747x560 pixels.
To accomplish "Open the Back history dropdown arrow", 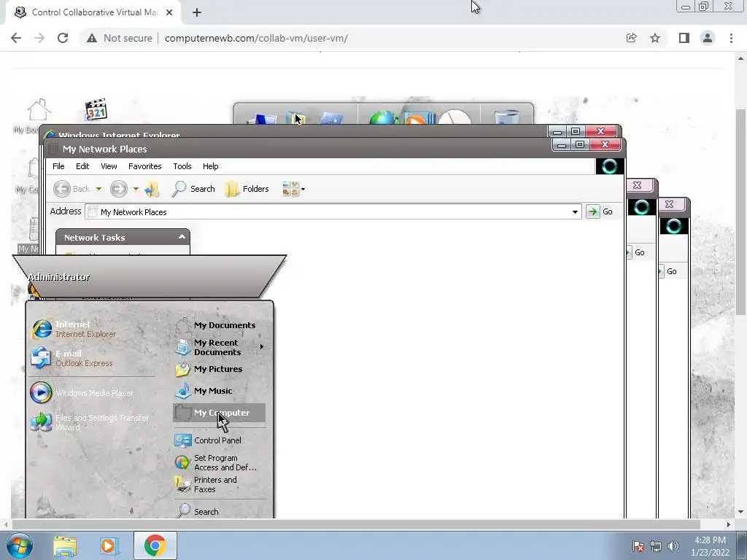I will [98, 189].
